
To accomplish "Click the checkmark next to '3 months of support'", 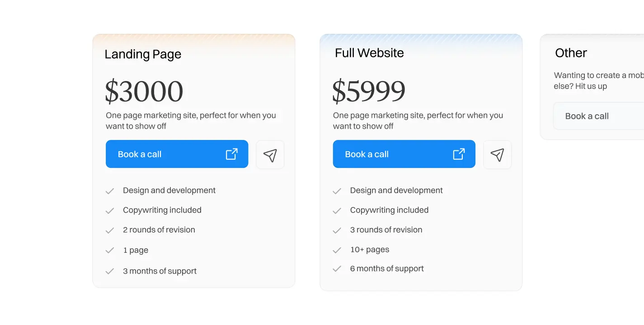I will (x=110, y=271).
